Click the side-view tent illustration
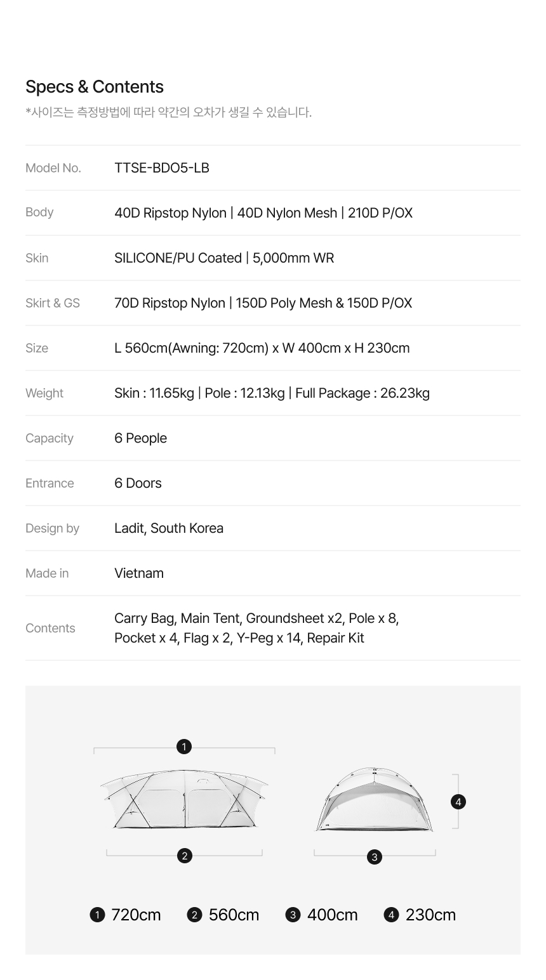Viewport: 546px width, 980px height. point(184,799)
